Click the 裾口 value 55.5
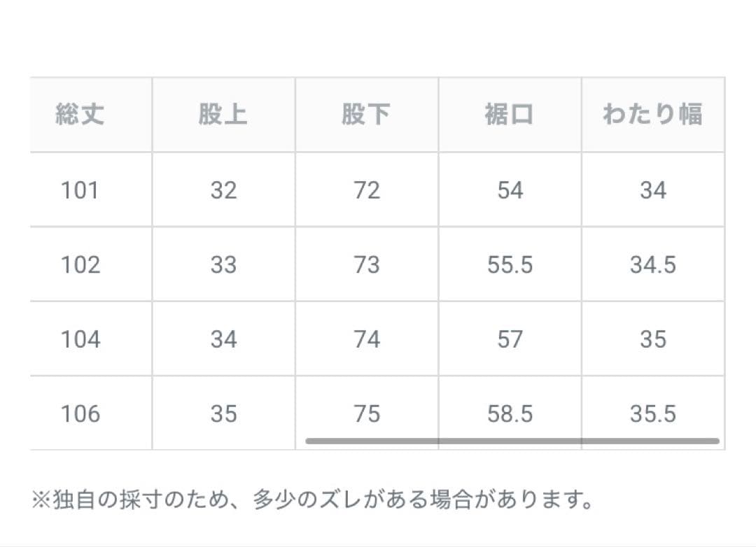The height and width of the screenshot is (547, 756). pos(510,264)
